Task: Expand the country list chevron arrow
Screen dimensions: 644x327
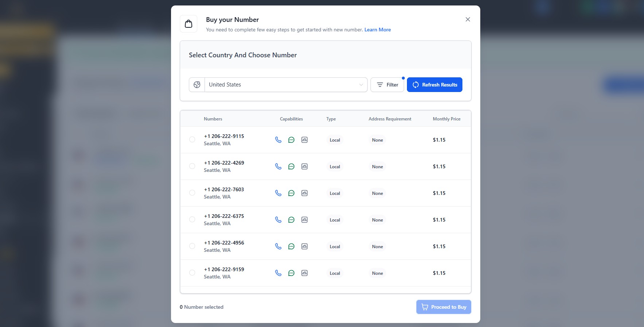Action: [x=361, y=85]
